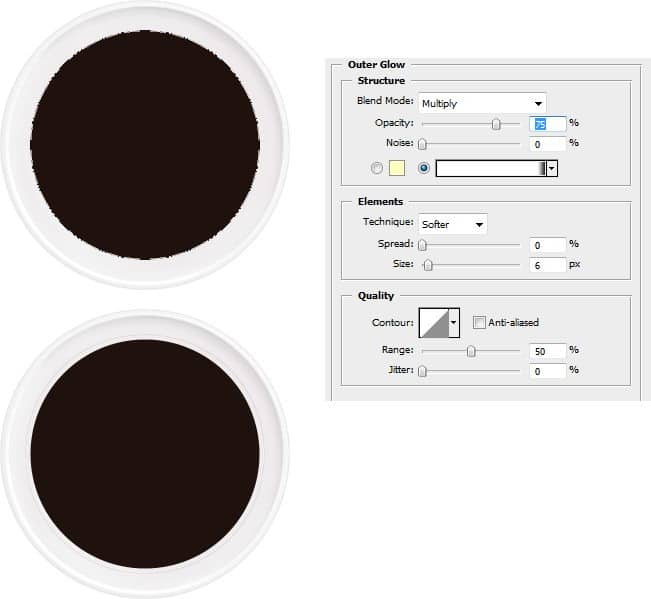
Task: Click the Spread percentage input field
Action: point(547,245)
